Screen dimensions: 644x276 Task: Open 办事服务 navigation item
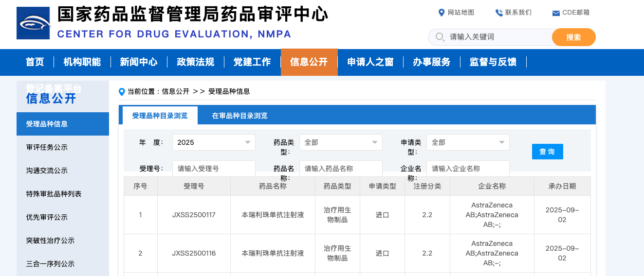[432, 62]
